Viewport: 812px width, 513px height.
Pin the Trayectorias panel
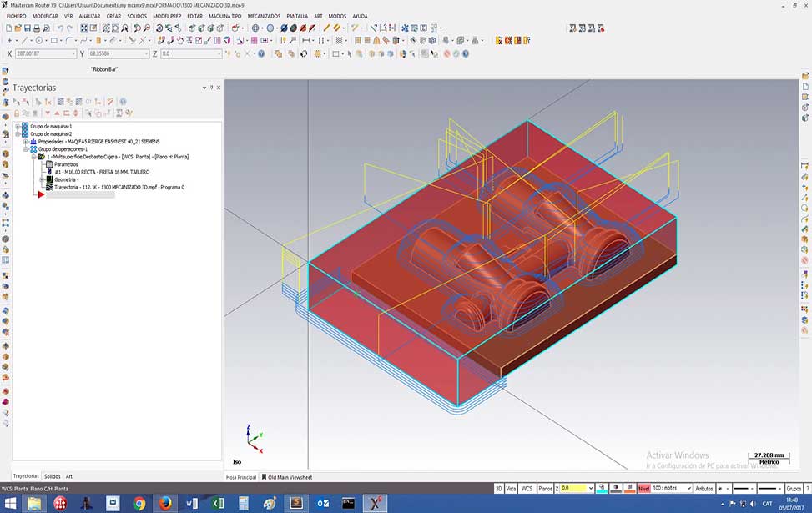point(212,87)
